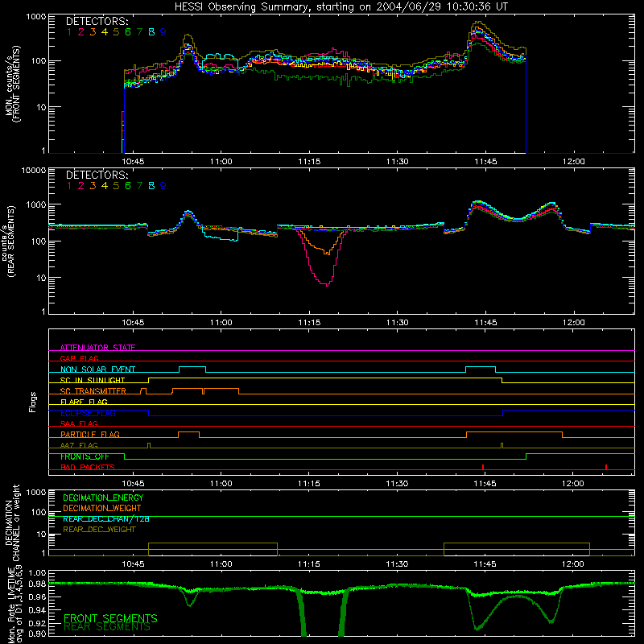Click the 10000 y-axis value of the rear segments plot
The image size is (644, 644).
point(34,170)
